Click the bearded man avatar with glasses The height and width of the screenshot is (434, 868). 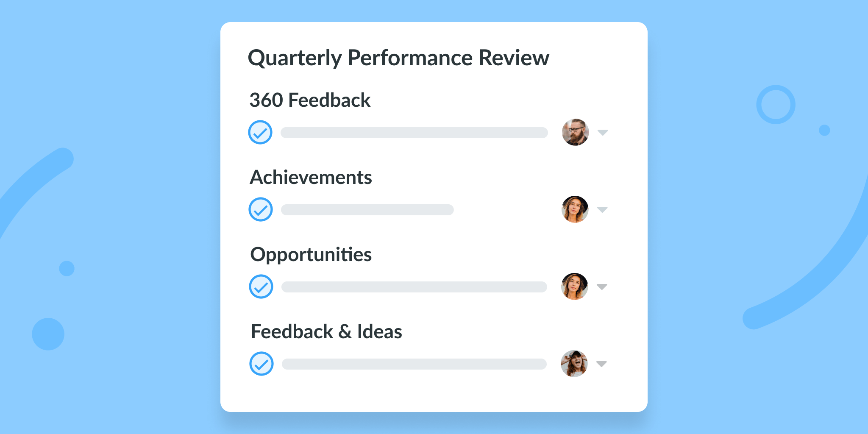(575, 132)
